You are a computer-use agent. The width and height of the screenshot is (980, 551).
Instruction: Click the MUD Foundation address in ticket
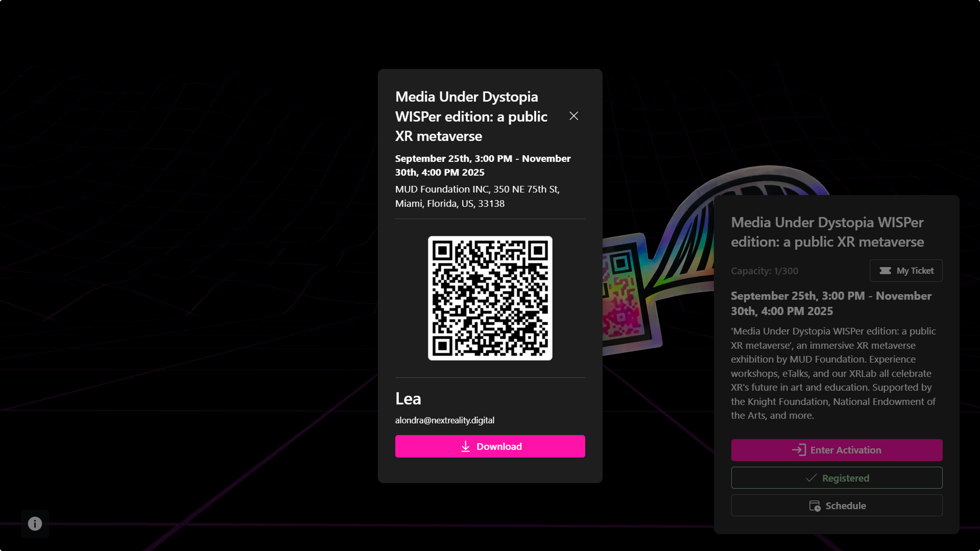coord(477,196)
